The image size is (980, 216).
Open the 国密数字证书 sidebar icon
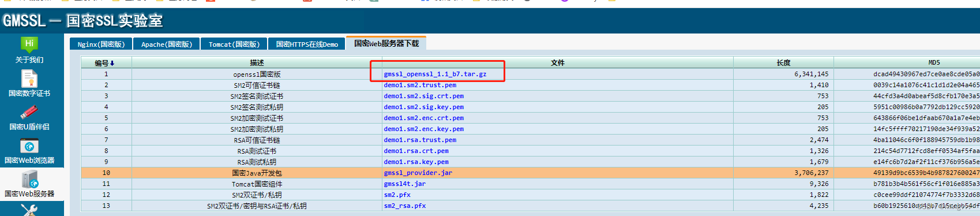pos(29,79)
